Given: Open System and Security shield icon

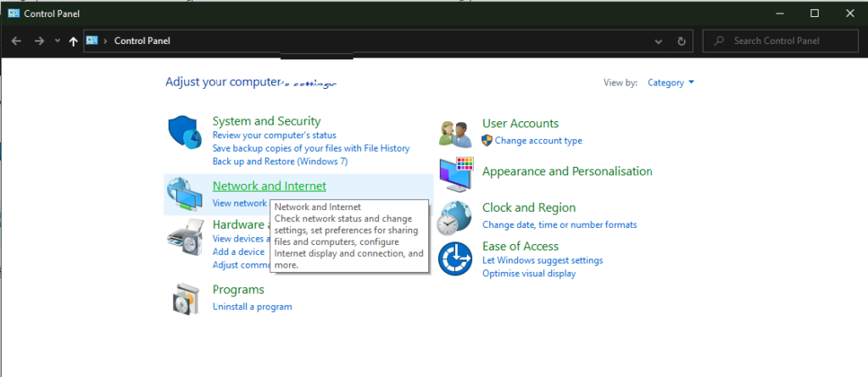Looking at the screenshot, I should pyautogui.click(x=184, y=133).
